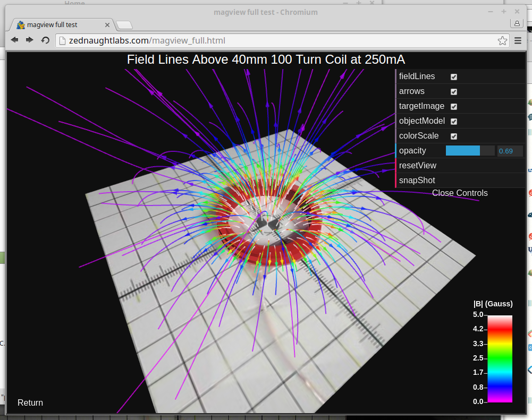Minimize the Chromium window
The height and width of the screenshot is (420, 532).
(x=491, y=12)
